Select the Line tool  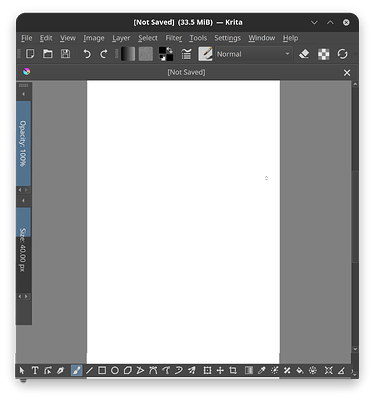point(89,370)
